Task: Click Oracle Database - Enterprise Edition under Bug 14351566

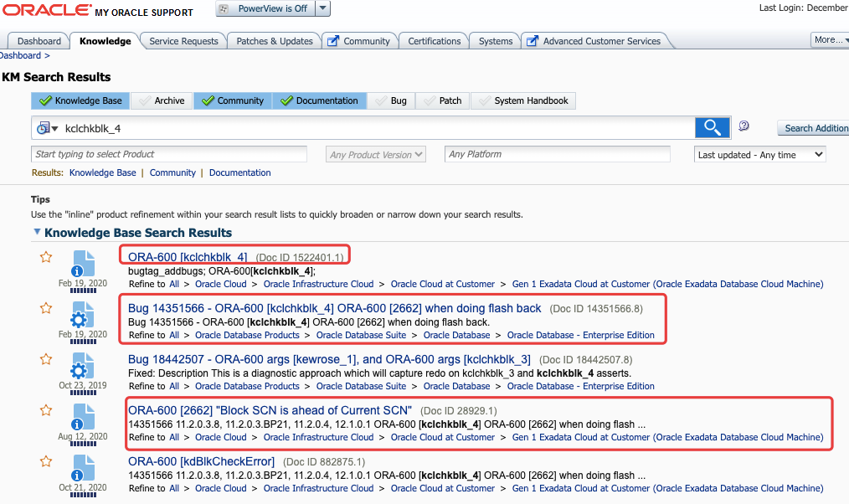Action: tap(580, 335)
